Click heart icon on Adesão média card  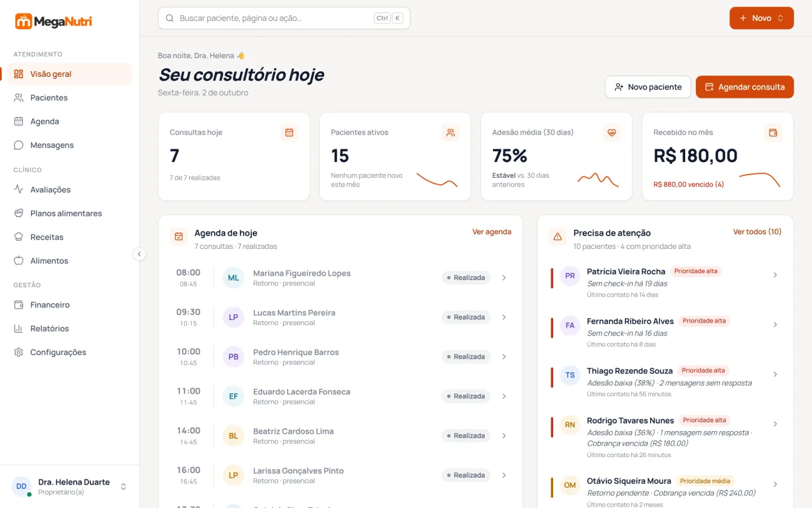click(x=612, y=133)
